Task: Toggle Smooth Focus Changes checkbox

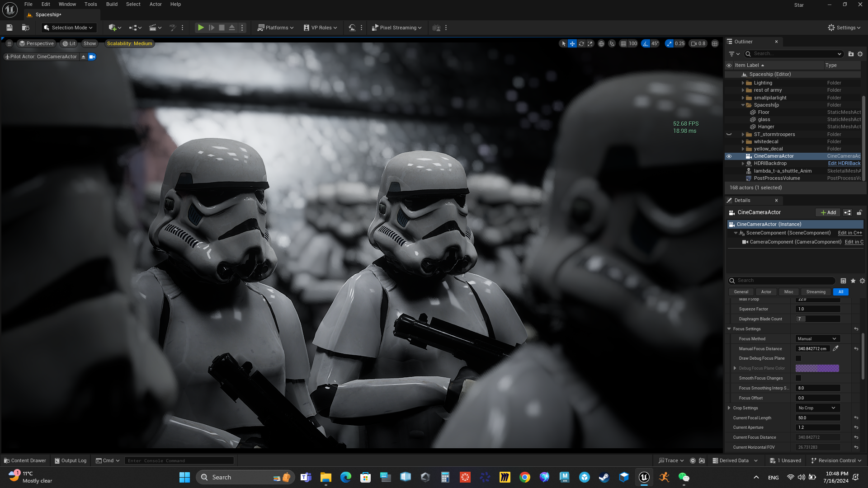Action: 798,378
